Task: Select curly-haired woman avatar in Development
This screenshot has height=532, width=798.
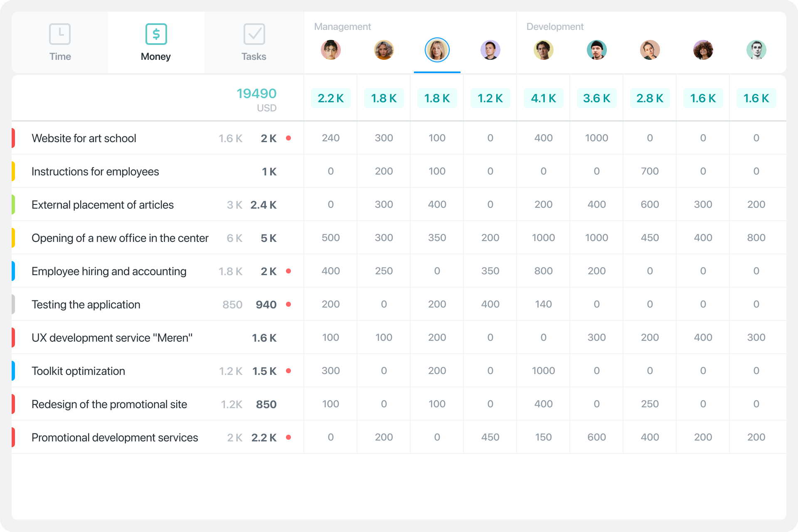Action: point(703,50)
